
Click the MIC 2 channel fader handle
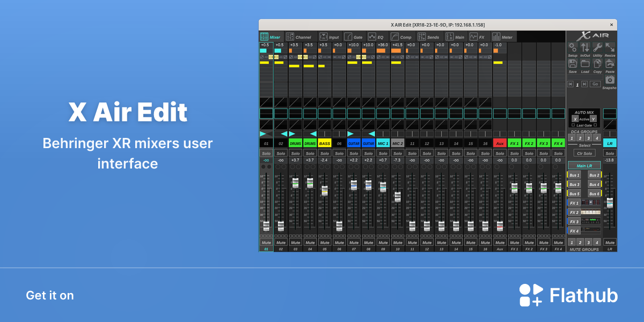coord(397,197)
